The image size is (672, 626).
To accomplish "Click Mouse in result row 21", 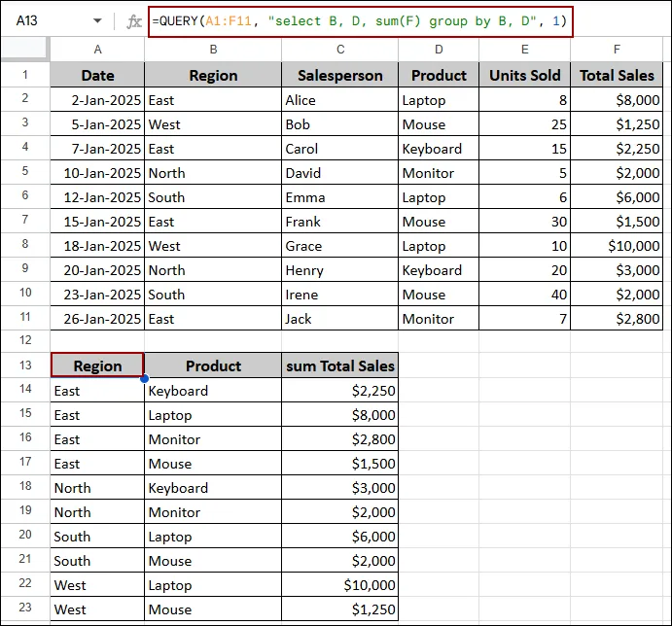I will coord(213,561).
